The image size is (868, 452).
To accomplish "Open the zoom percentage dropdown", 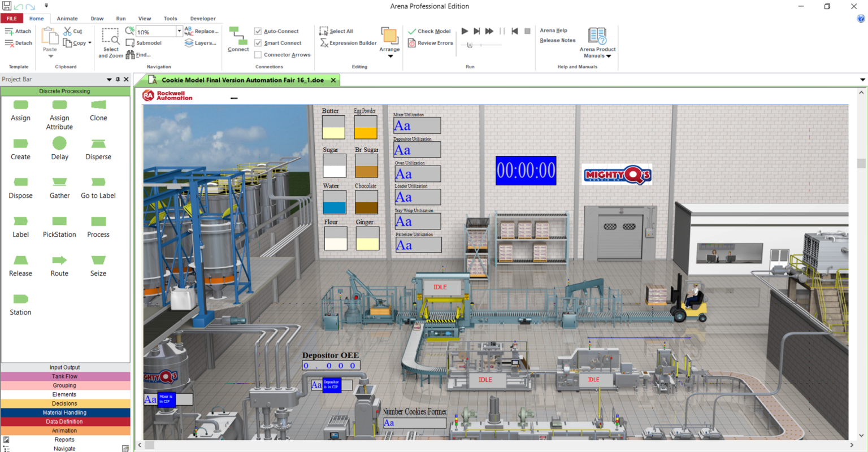I will tap(179, 31).
